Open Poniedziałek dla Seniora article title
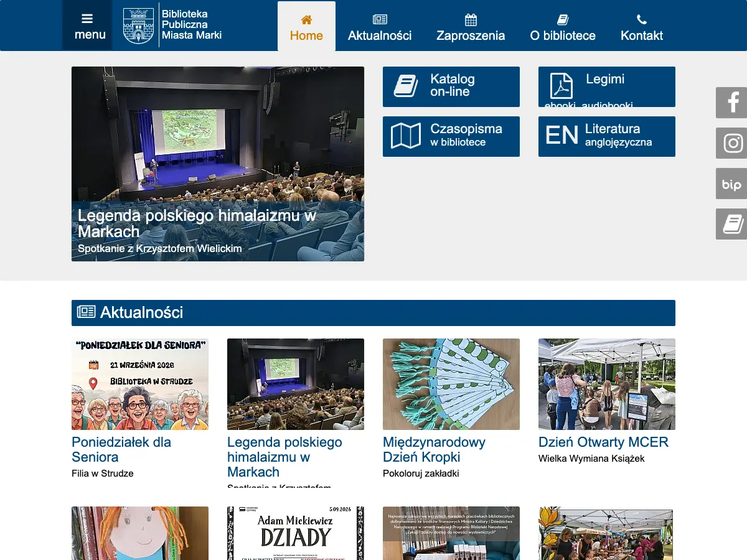The image size is (747, 560). pyautogui.click(x=121, y=449)
